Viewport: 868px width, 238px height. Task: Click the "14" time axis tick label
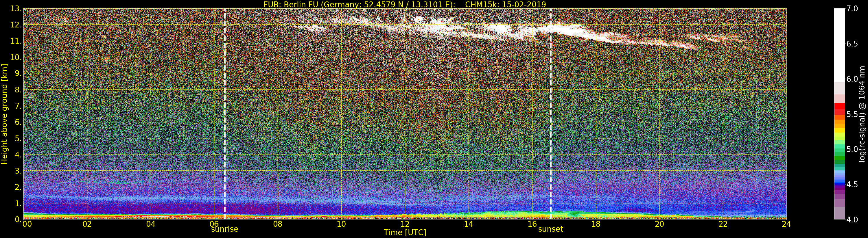(x=468, y=224)
